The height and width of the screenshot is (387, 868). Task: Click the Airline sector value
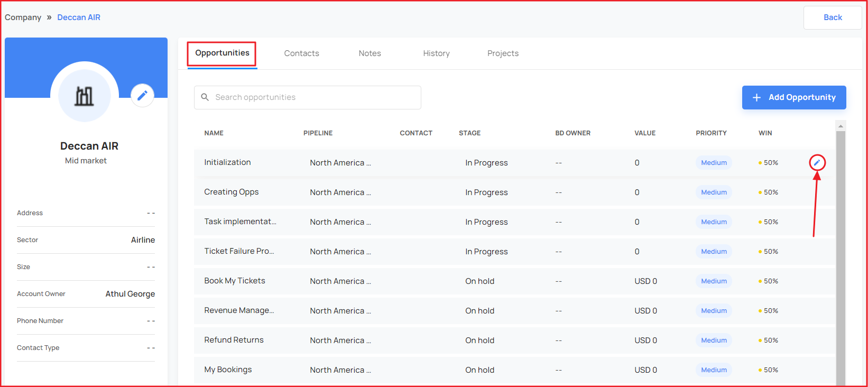(x=143, y=240)
